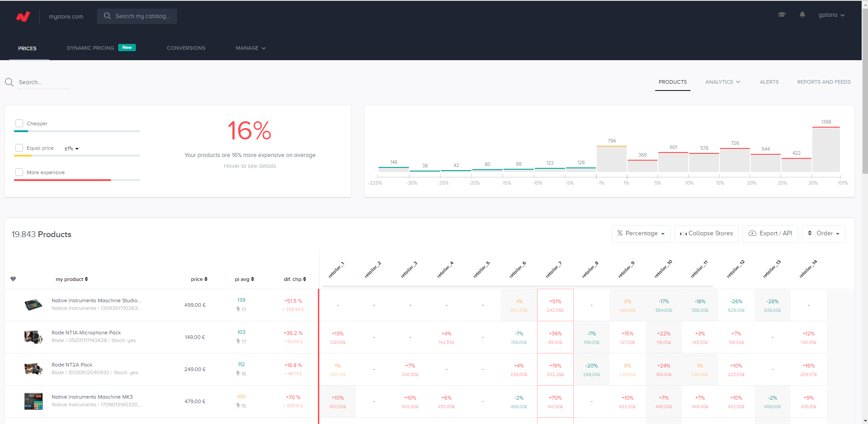
Task: Sort by pi avg column
Action: 245,279
